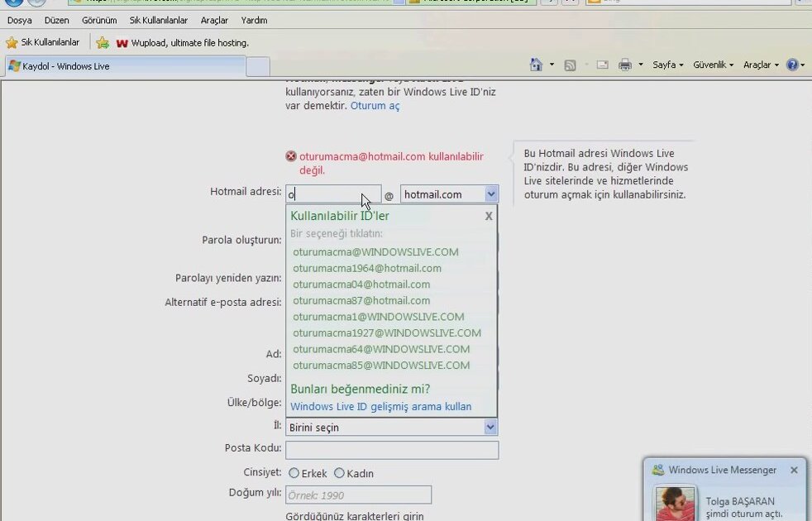This screenshot has width=812, height=521.
Task: Choose oturumacma85@WINDOWSLIVE.COM suggestion
Action: tap(381, 366)
